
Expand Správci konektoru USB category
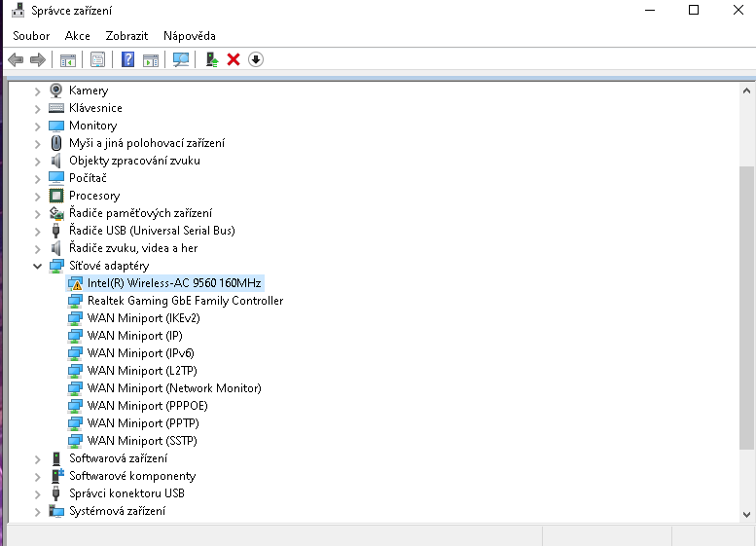37,493
